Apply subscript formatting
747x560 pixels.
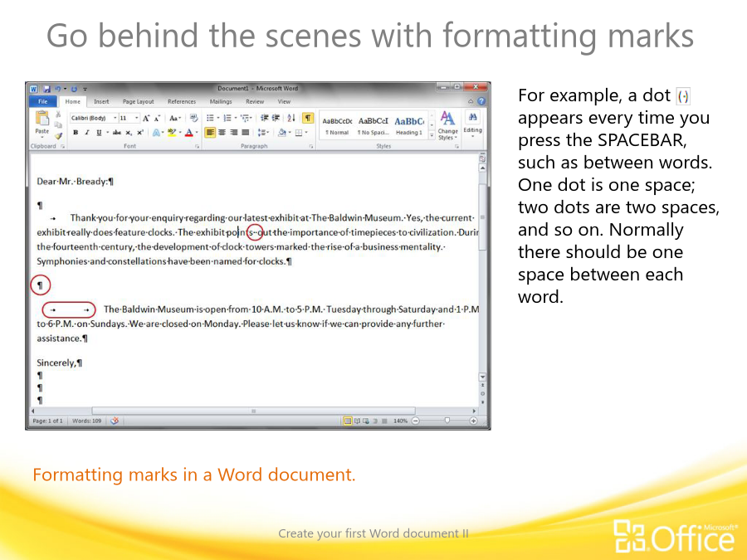pos(129,133)
